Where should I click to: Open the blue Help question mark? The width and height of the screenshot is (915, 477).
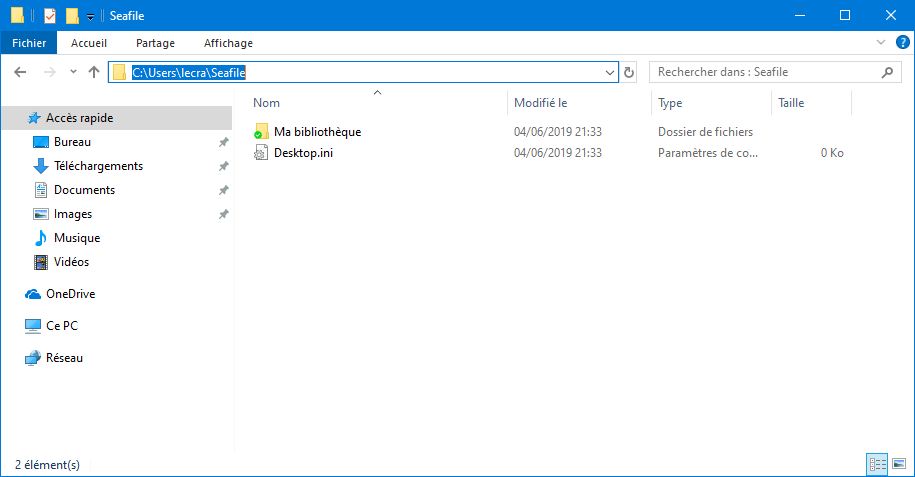(x=902, y=42)
